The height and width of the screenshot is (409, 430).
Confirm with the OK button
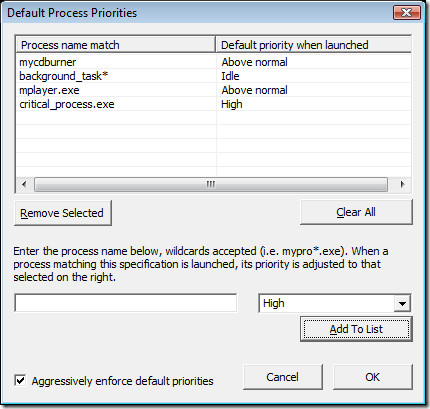click(x=373, y=377)
